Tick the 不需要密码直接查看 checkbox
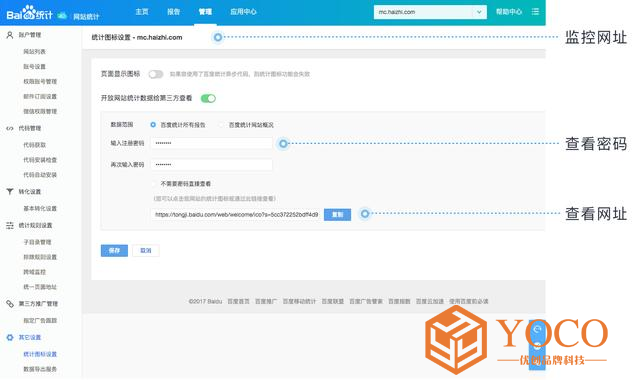Viewport: 640px width, 380px height. (154, 184)
